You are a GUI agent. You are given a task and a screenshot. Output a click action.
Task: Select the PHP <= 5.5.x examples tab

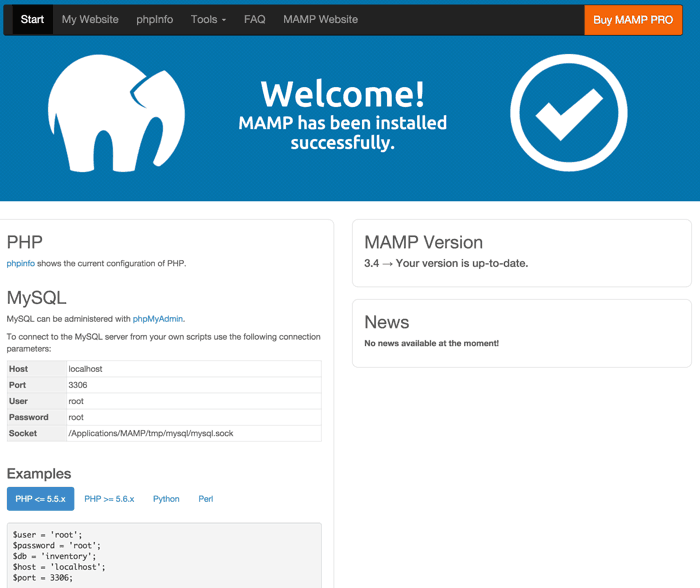click(x=40, y=499)
